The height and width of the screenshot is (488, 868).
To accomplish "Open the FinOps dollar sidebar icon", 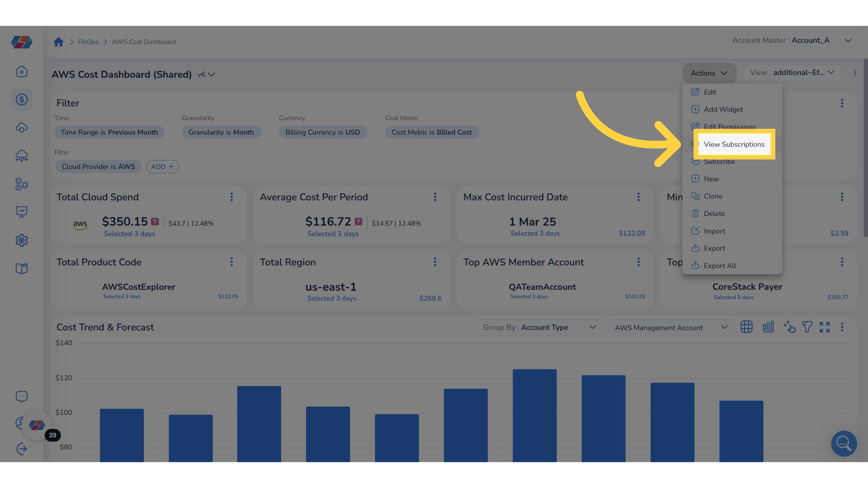I will pyautogui.click(x=22, y=99).
